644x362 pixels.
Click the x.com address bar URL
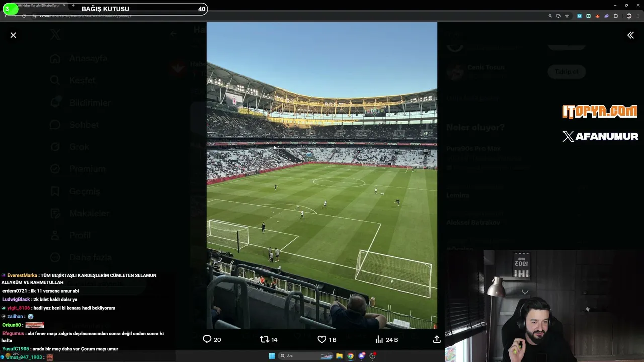(x=86, y=16)
